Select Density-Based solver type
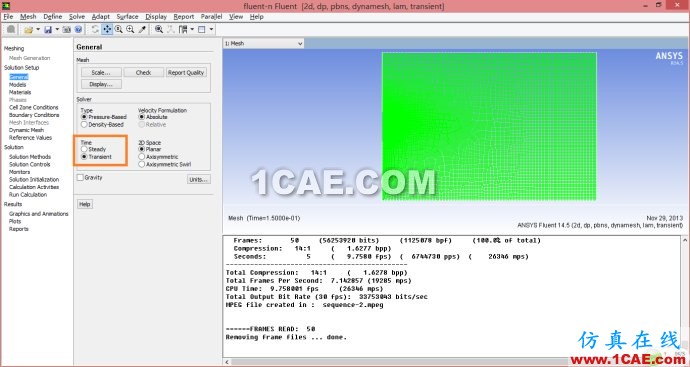The width and height of the screenshot is (690, 367). (x=103, y=125)
